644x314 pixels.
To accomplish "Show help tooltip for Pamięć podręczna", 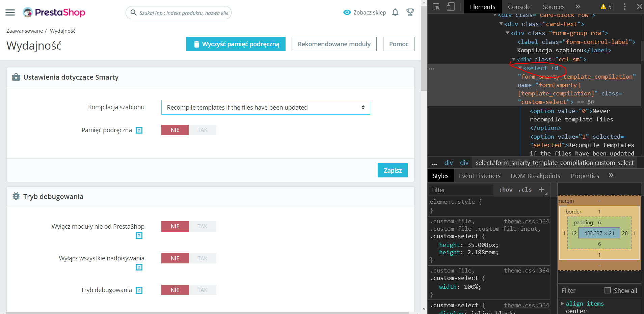I will pyautogui.click(x=139, y=130).
